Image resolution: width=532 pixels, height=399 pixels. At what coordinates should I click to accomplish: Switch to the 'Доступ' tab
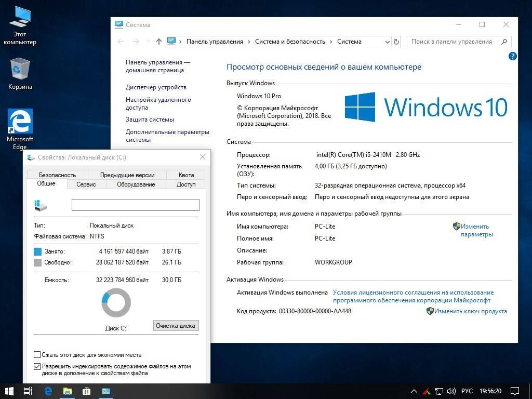click(186, 184)
